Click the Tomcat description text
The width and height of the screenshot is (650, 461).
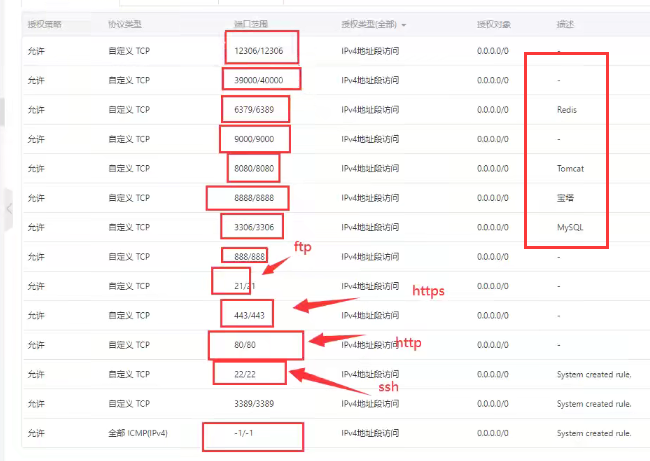click(570, 168)
